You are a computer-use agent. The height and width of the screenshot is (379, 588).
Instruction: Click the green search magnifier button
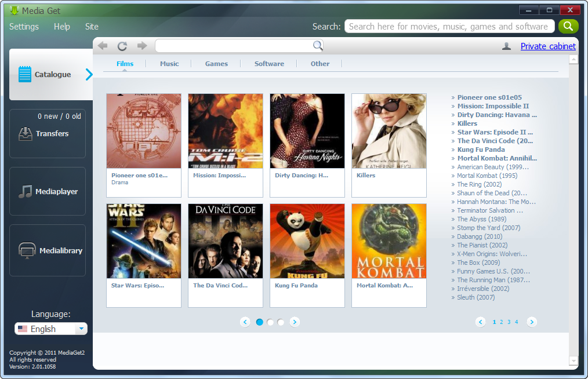[568, 26]
